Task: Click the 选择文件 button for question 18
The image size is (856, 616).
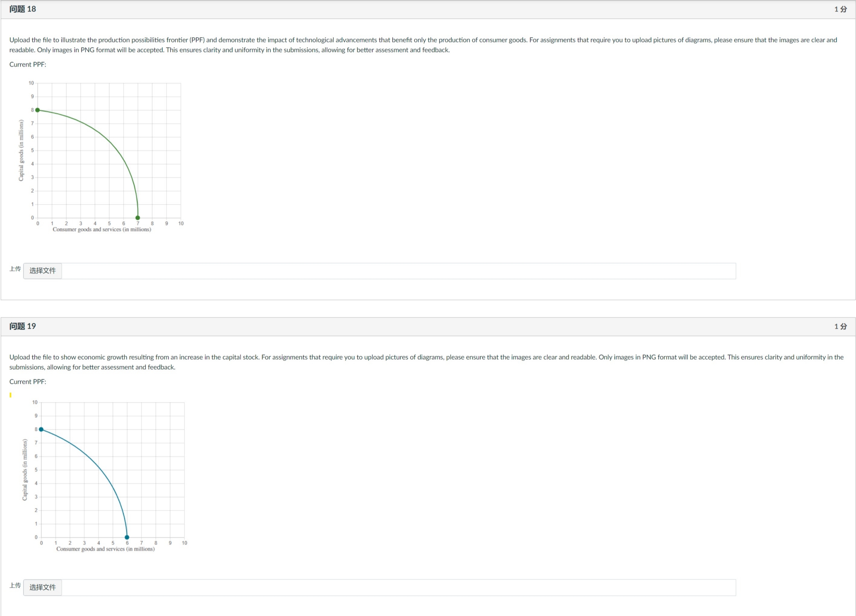Action: pos(42,271)
